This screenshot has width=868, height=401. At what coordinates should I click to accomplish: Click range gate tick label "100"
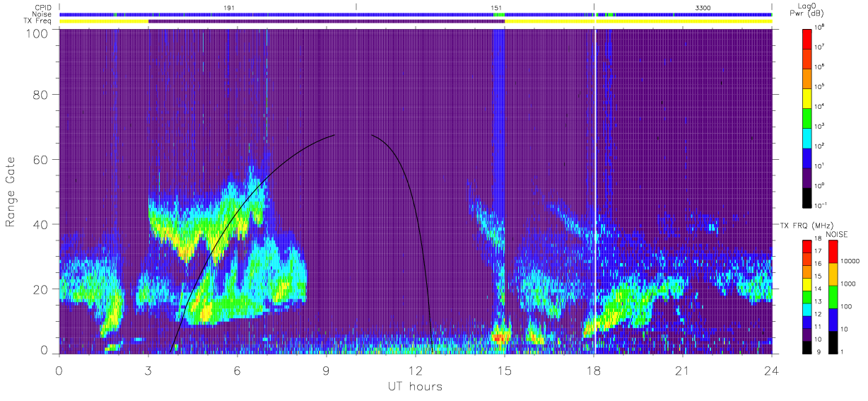click(x=36, y=33)
